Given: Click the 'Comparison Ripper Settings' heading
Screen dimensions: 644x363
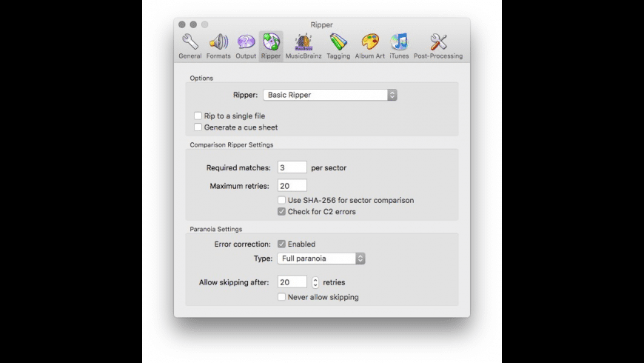Looking at the screenshot, I should [x=231, y=144].
